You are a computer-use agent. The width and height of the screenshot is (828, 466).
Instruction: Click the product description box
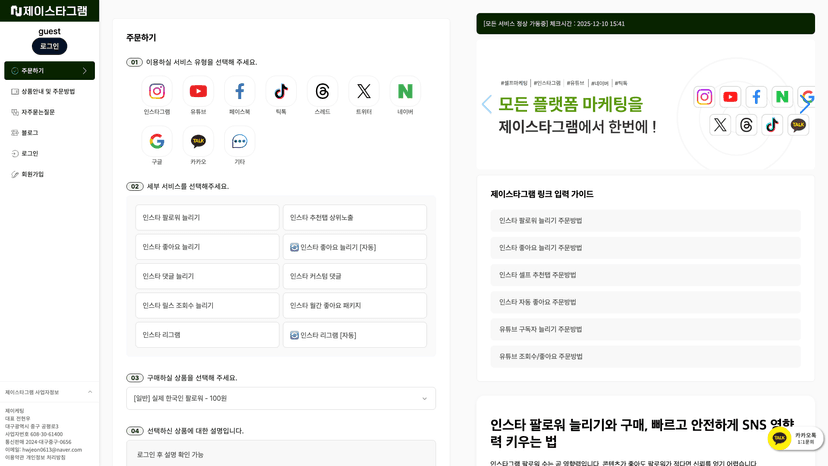click(x=281, y=453)
